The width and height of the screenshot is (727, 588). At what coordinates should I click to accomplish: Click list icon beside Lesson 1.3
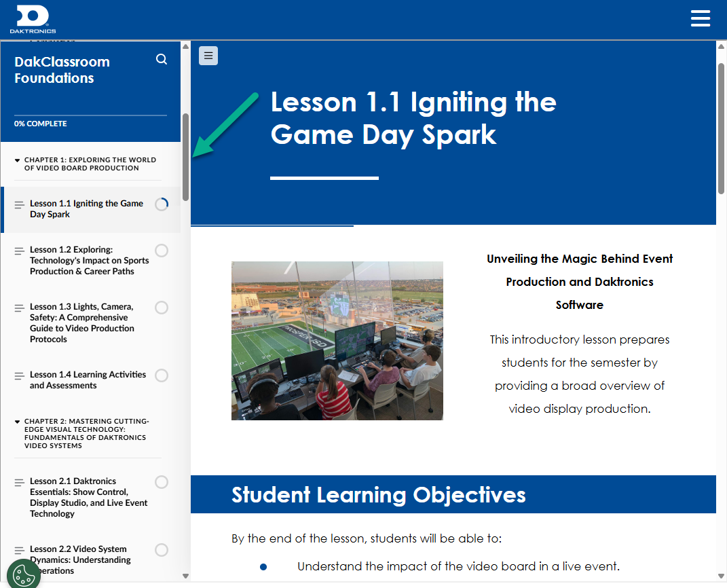pos(19,308)
